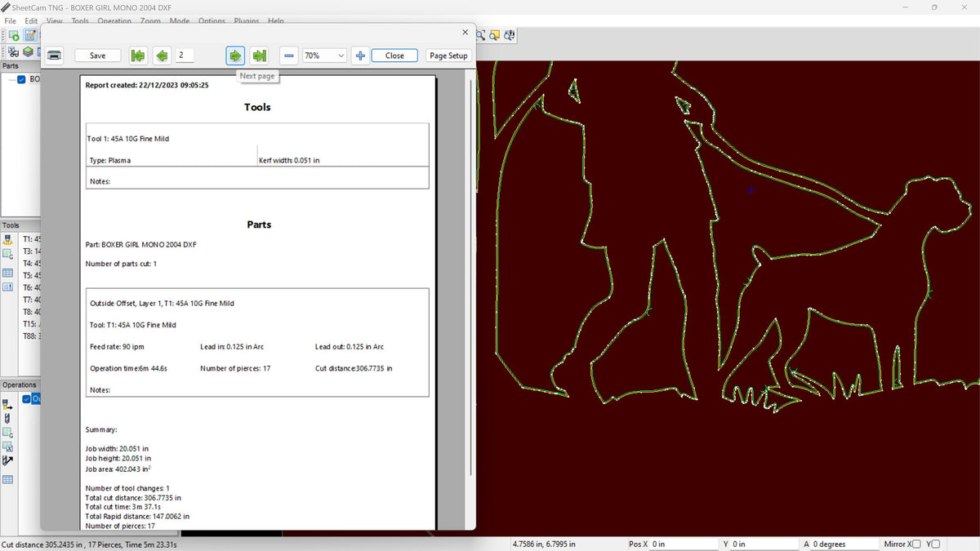Click the move to operation icon

click(x=8, y=460)
